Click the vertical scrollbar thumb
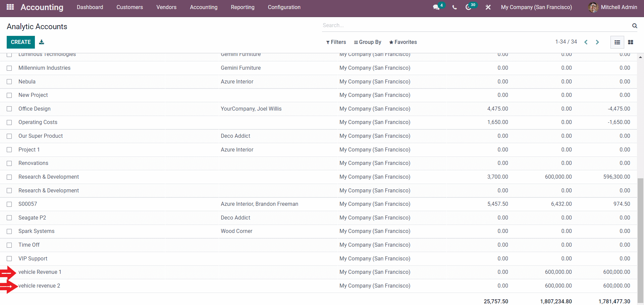This screenshot has width=644, height=305. click(x=640, y=241)
